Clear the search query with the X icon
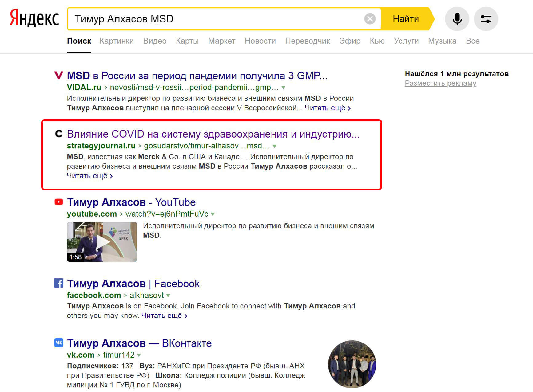 [370, 19]
